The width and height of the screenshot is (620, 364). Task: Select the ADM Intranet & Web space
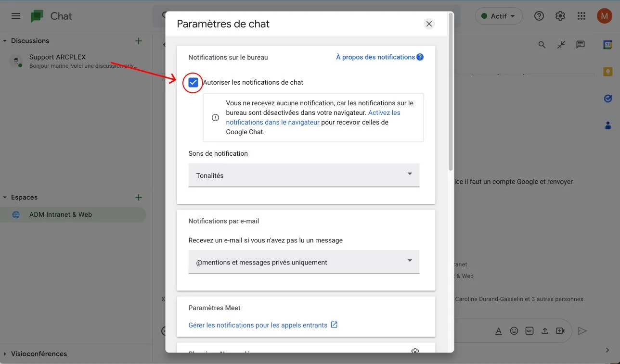pos(73,214)
